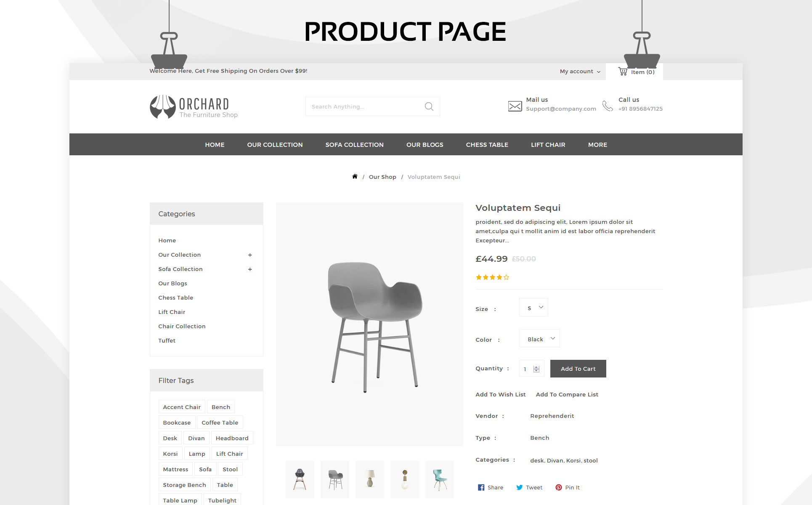Pin the product on Pinterest
This screenshot has width=812, height=505.
[x=567, y=487]
